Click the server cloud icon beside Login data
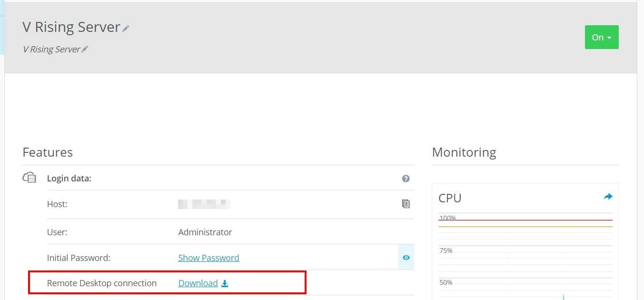 pos(29,178)
